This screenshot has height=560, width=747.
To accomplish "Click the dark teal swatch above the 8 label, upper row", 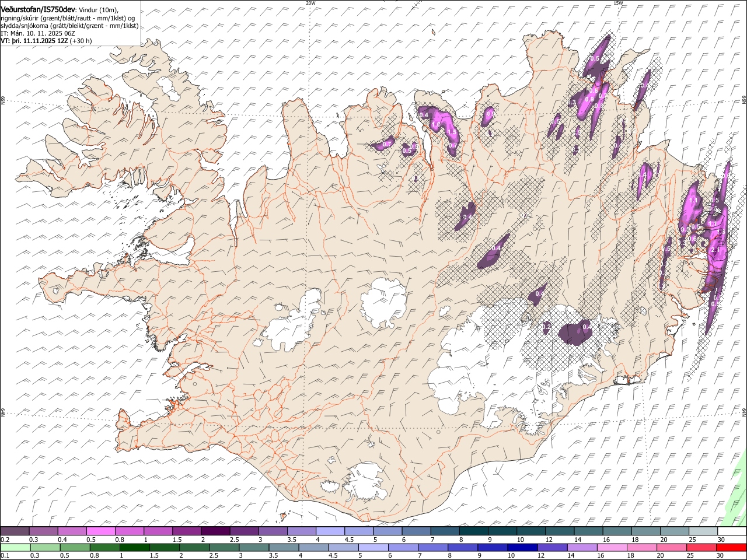I will pyautogui.click(x=474, y=531).
